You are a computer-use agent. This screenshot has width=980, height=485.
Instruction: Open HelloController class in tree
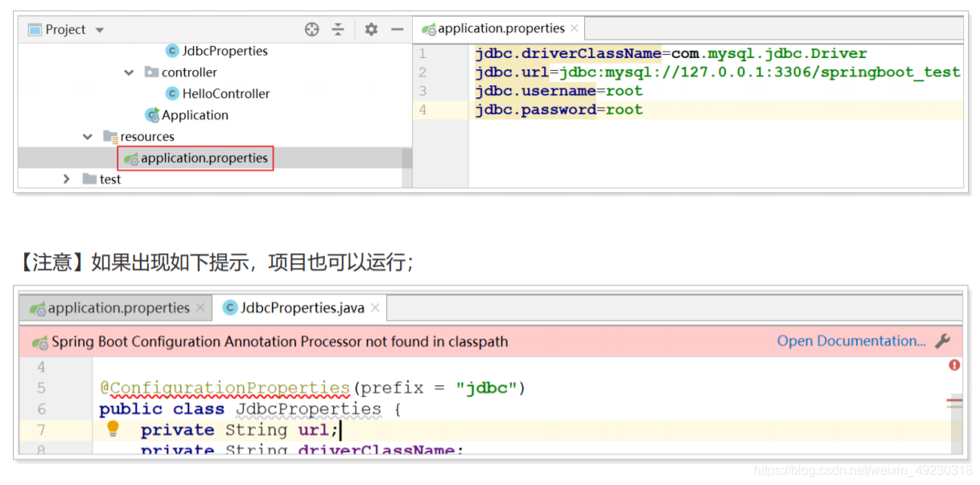226,93
